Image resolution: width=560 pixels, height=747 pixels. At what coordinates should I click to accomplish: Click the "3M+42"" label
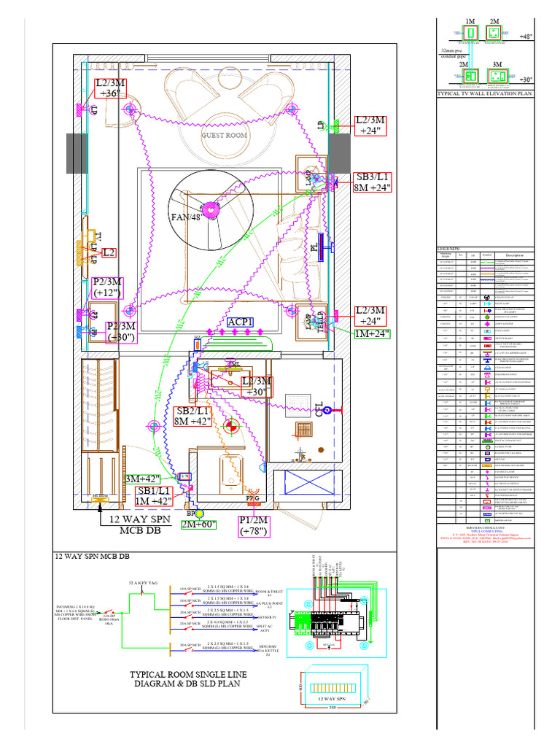[143, 479]
